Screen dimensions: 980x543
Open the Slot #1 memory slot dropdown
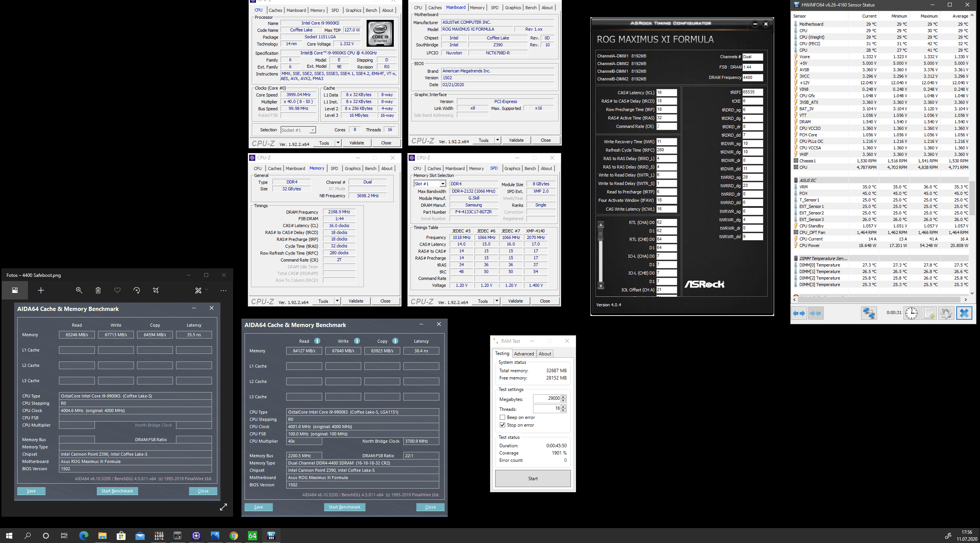pos(442,184)
